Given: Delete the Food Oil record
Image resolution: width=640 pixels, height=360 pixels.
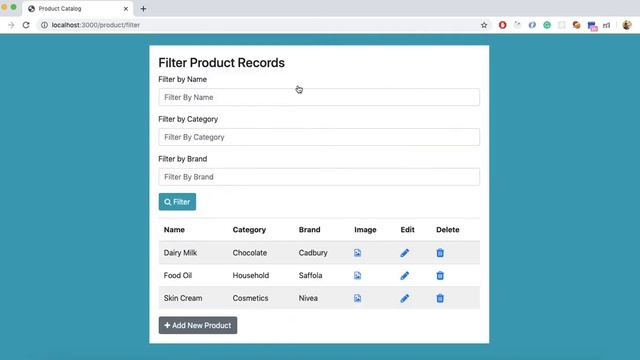Looking at the screenshot, I should point(440,276).
